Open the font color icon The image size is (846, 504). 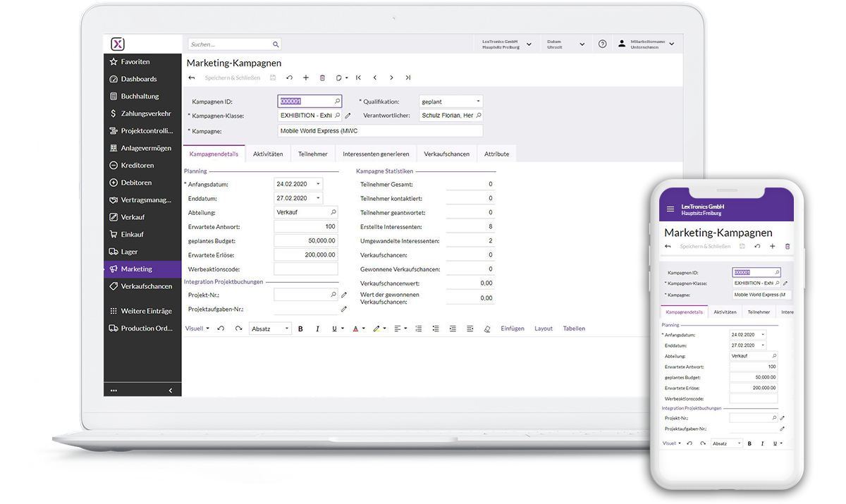[x=355, y=328]
